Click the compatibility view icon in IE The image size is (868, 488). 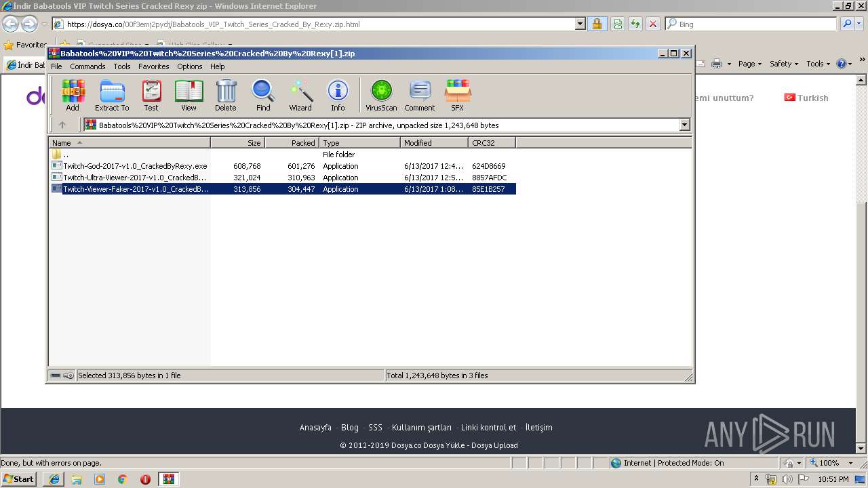pos(618,24)
